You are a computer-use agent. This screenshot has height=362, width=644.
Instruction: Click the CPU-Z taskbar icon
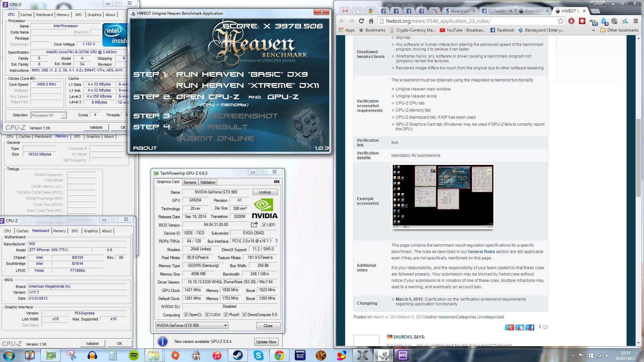coord(403,355)
